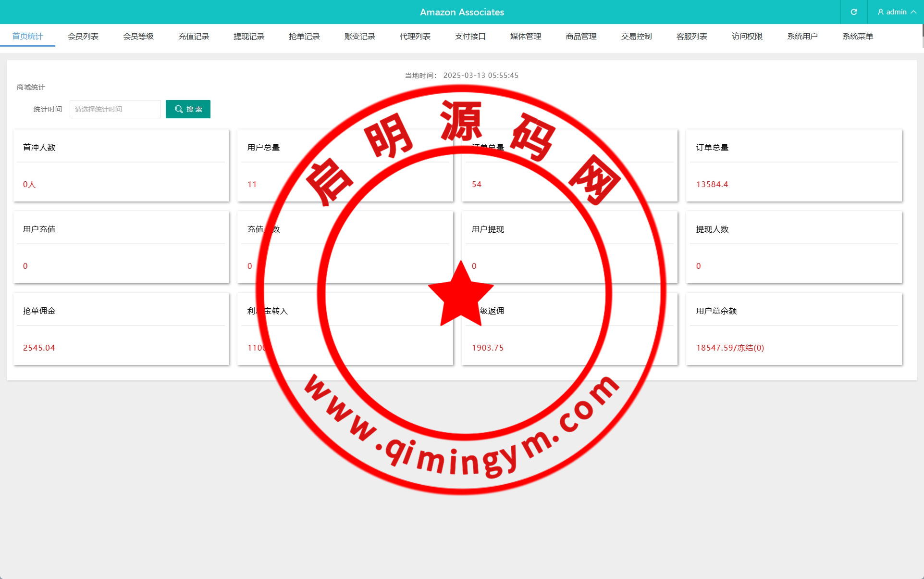Switch to 媒体管理 tab
Viewport: 924px width, 579px height.
tap(526, 37)
